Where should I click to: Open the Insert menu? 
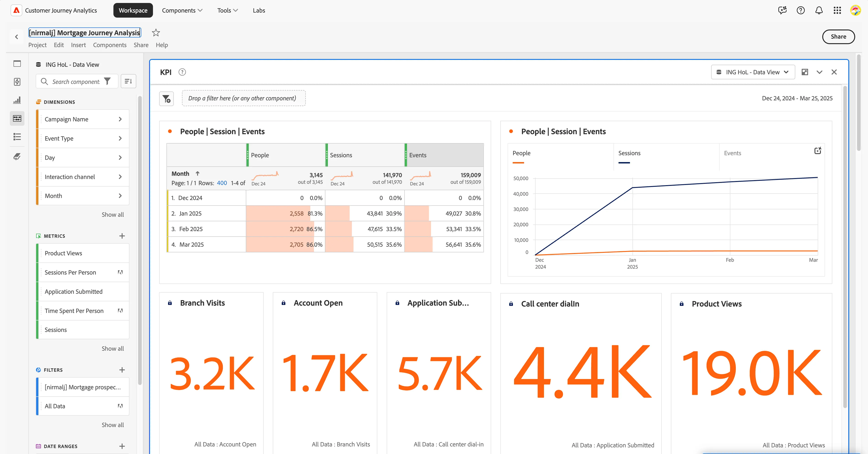click(x=78, y=45)
